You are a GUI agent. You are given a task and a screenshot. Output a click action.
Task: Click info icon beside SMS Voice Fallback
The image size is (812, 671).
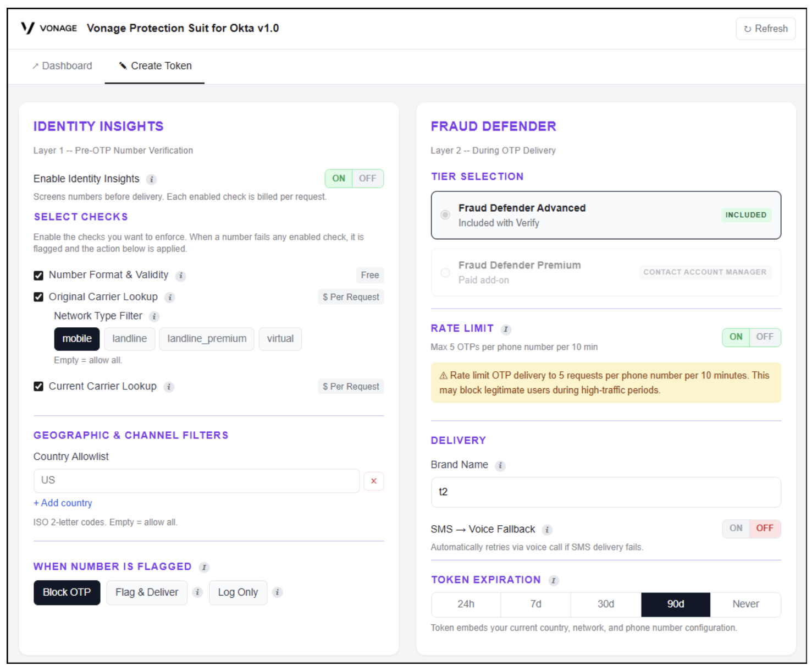click(547, 530)
